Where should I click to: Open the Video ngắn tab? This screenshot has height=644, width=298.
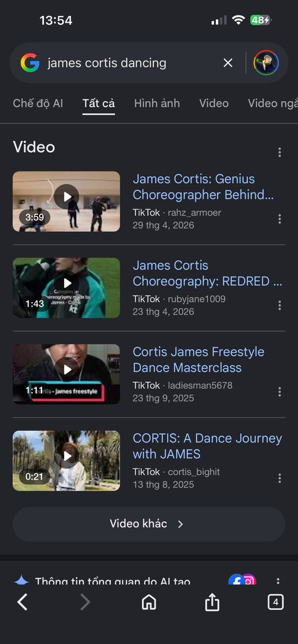tap(273, 103)
